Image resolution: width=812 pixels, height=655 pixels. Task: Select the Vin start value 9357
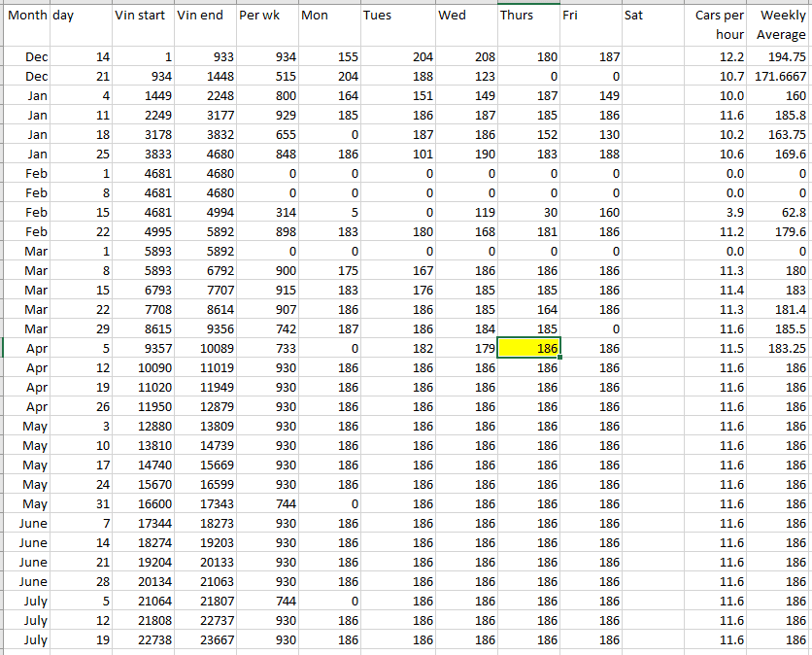[x=142, y=348]
